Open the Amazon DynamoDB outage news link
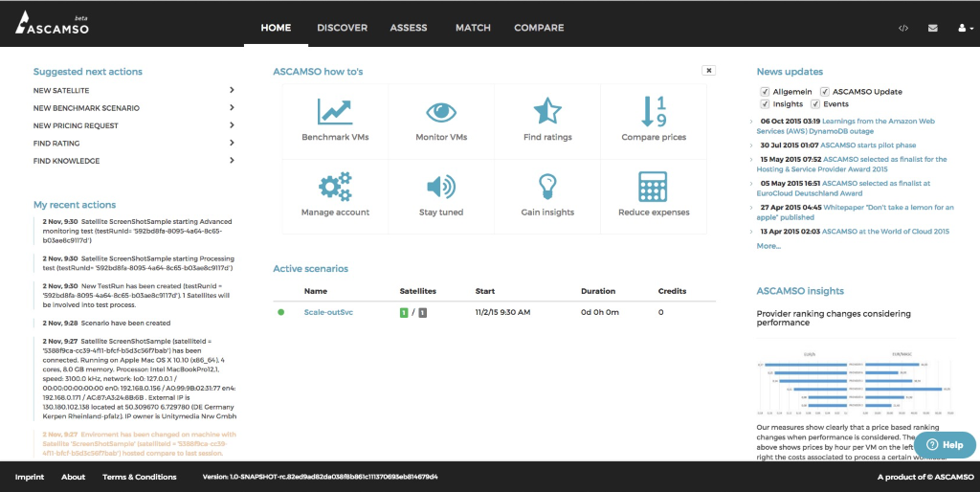The width and height of the screenshot is (980, 492). (846, 126)
